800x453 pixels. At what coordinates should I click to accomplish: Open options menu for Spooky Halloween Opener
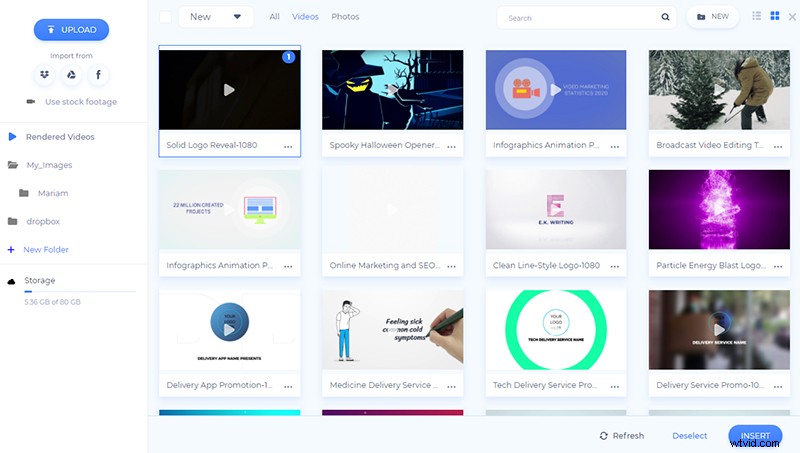click(452, 146)
